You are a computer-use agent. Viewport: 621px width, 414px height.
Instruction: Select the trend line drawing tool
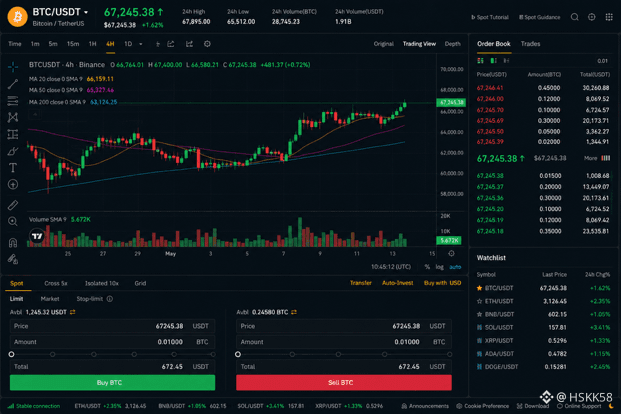point(13,84)
